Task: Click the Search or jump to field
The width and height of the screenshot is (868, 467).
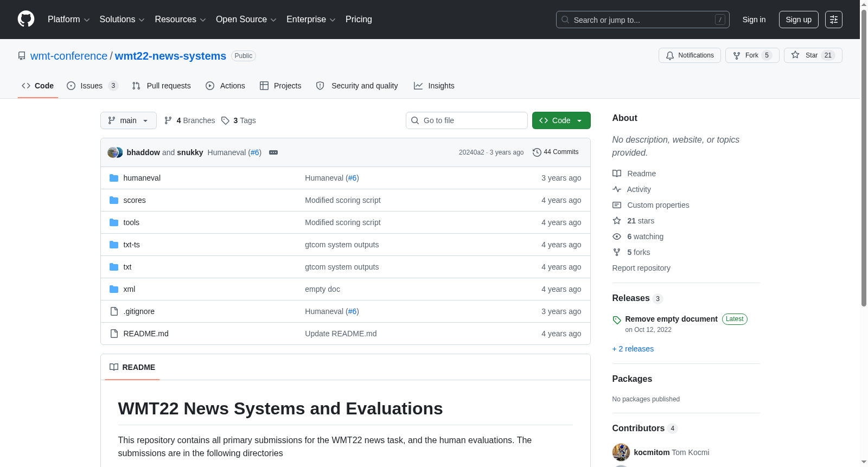Action: pyautogui.click(x=643, y=20)
